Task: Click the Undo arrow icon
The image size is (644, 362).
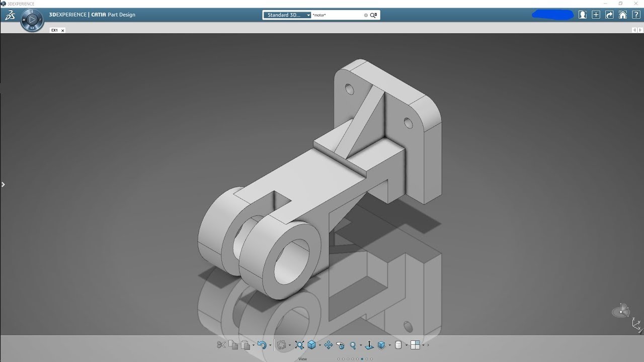Action: click(262, 345)
